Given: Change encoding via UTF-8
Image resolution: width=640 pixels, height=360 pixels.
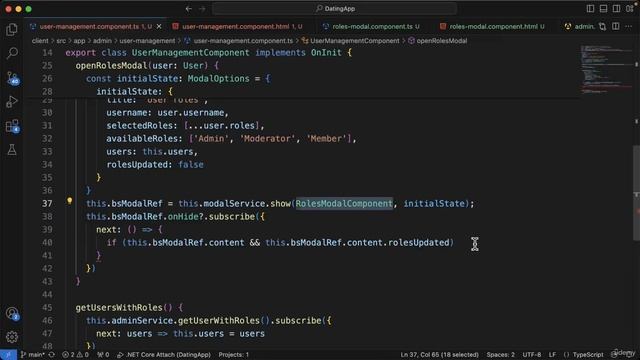Looking at the screenshot, I should coord(532,355).
